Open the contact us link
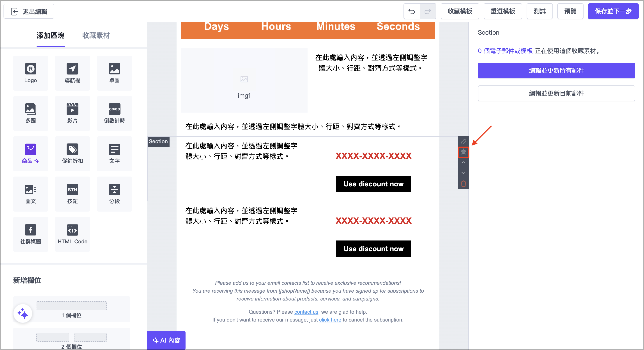This screenshot has width=644, height=350. point(306,312)
